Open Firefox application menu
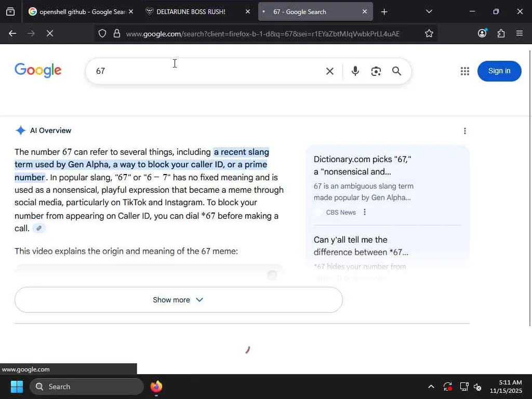This screenshot has width=532, height=399. click(x=520, y=33)
